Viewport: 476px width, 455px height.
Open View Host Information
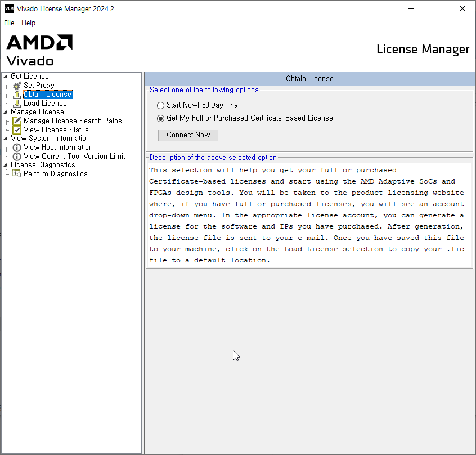59,148
